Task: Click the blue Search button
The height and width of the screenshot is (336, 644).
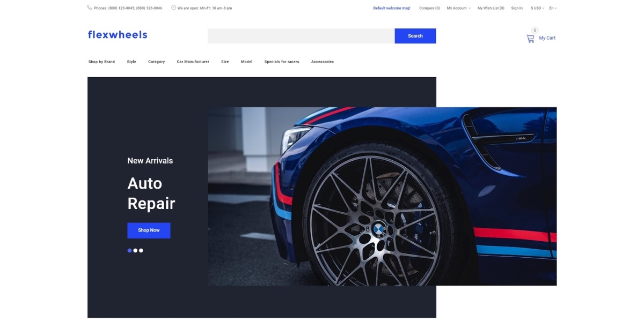Action: [x=415, y=36]
